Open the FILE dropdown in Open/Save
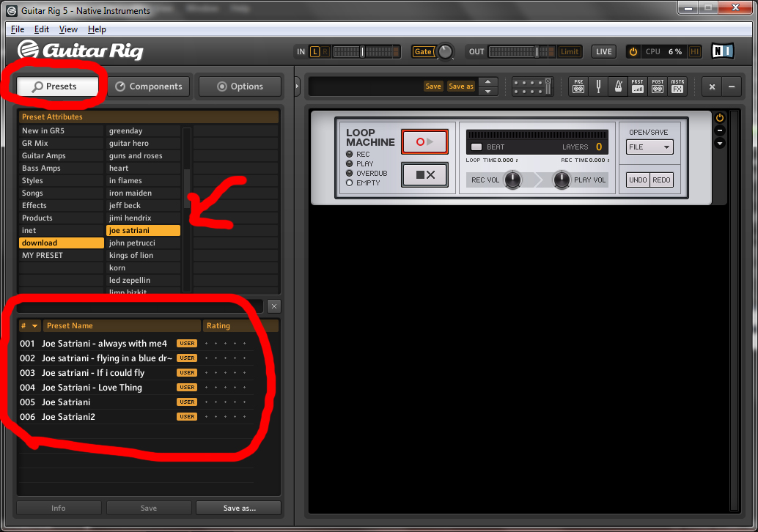Image resolution: width=758 pixels, height=532 pixels. (650, 147)
